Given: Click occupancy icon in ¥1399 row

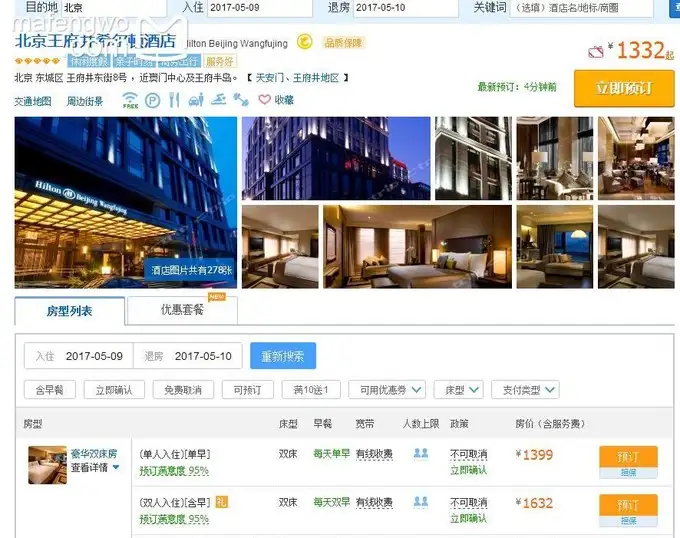Looking at the screenshot, I should click(x=421, y=453).
